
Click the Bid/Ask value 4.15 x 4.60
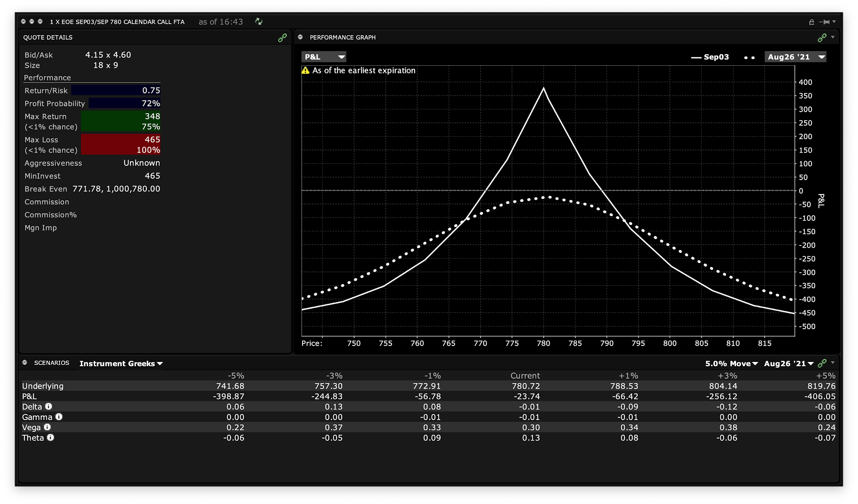click(x=108, y=55)
